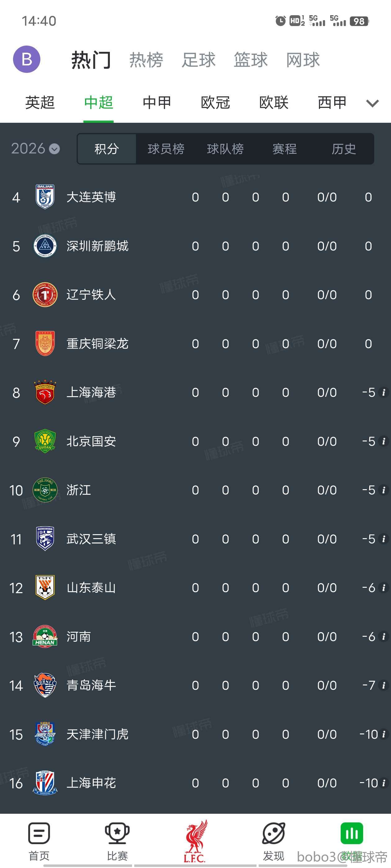Open the 上海申花 team row
Viewport: 391px width, 868px height.
tap(91, 783)
